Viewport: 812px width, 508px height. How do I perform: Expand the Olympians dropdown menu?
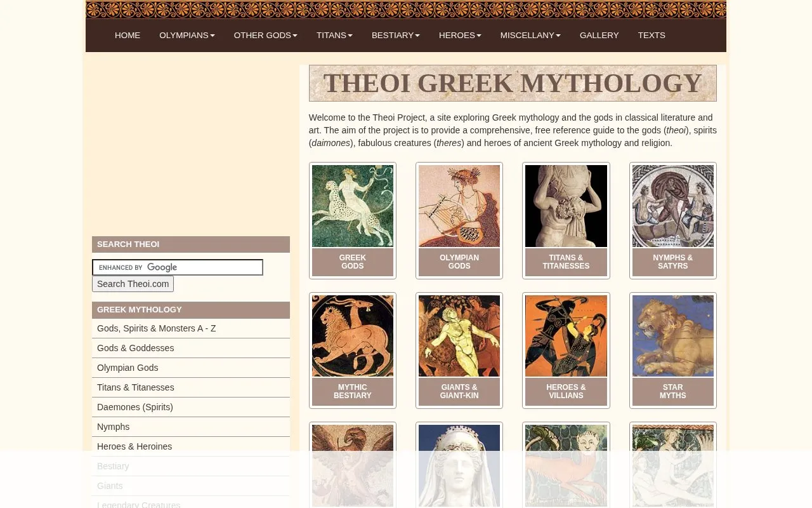(187, 36)
